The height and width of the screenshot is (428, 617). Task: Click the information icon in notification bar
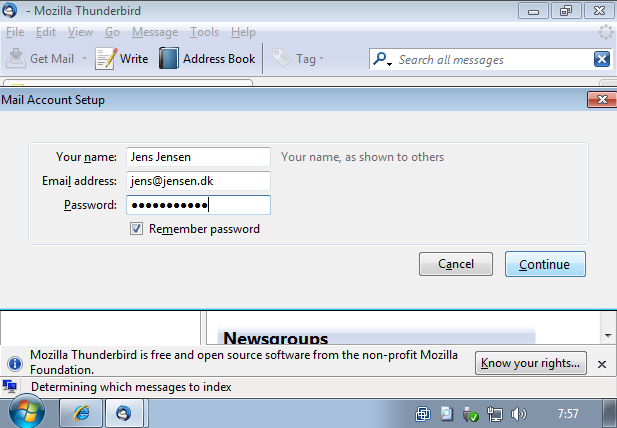click(15, 363)
